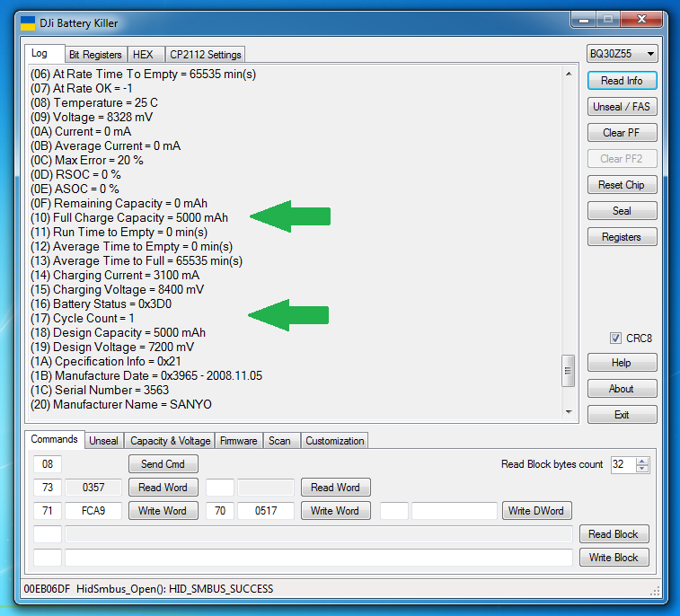Click Write Word next to 0517
The image size is (680, 616).
tap(335, 511)
